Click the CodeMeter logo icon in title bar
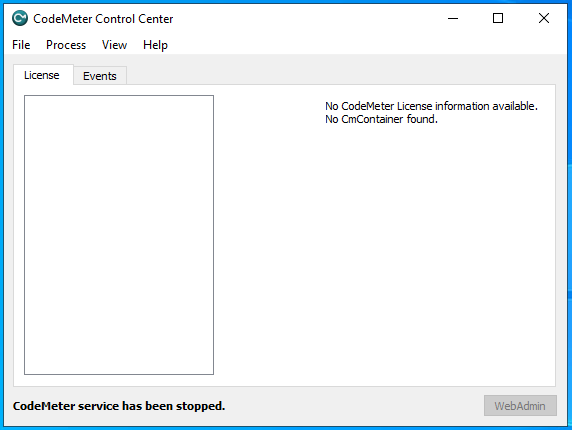Image resolution: width=572 pixels, height=430 pixels. click(x=20, y=18)
